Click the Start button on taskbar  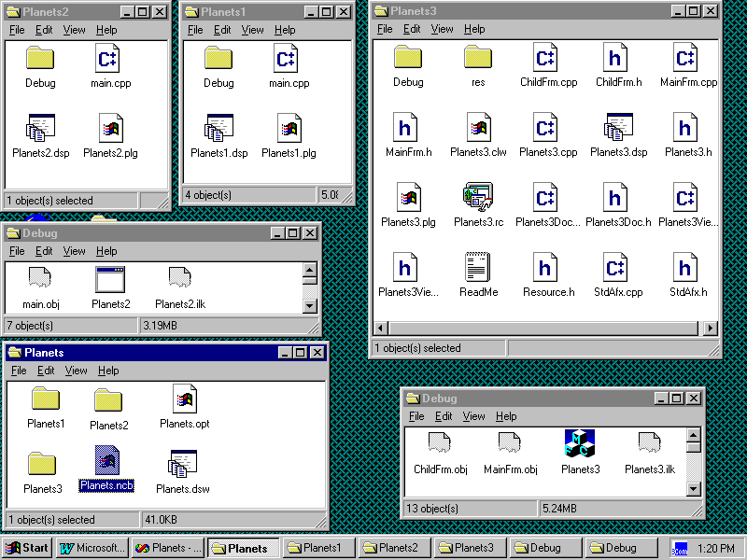point(27,548)
